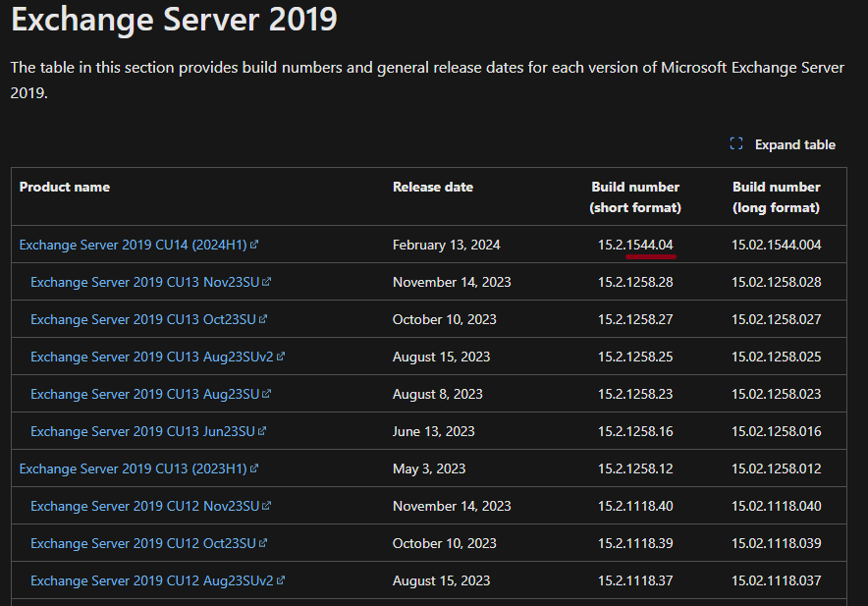Screen dimensions: 868x606
Task: Click Build number (short format) header
Action: coord(635,197)
